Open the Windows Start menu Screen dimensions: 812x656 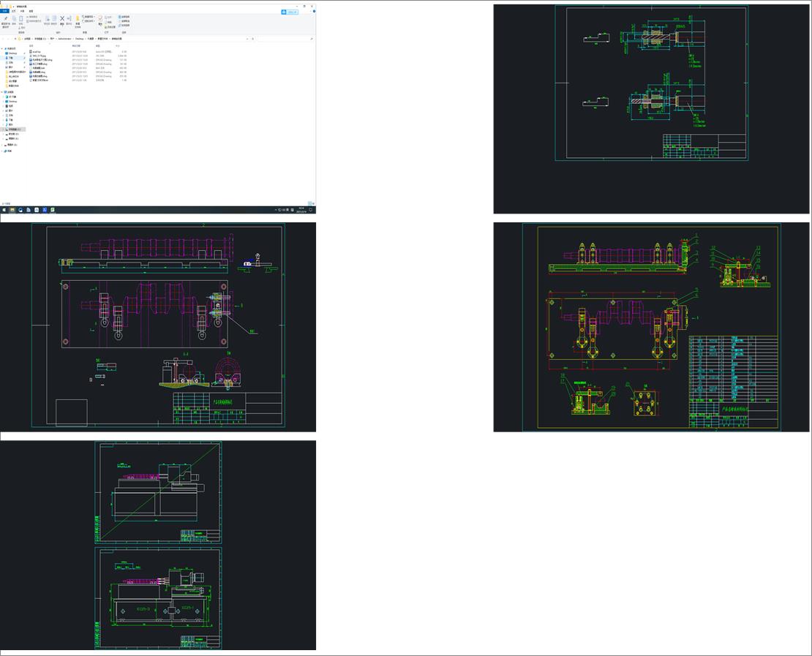[x=4, y=210]
